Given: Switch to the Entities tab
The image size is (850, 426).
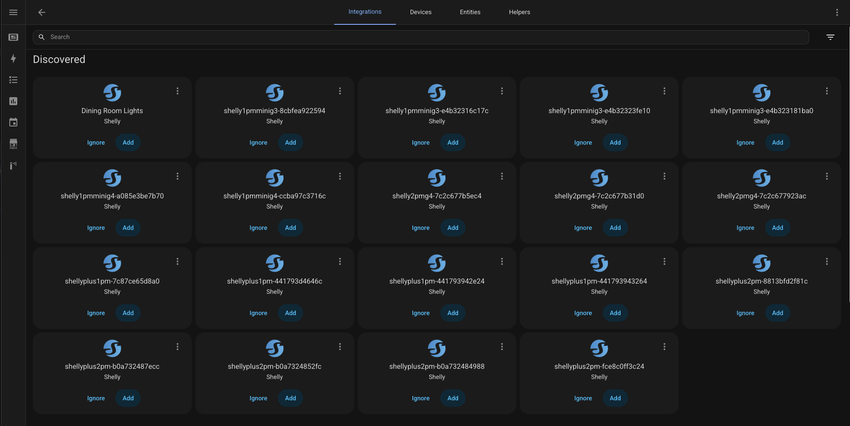Looking at the screenshot, I should 470,12.
